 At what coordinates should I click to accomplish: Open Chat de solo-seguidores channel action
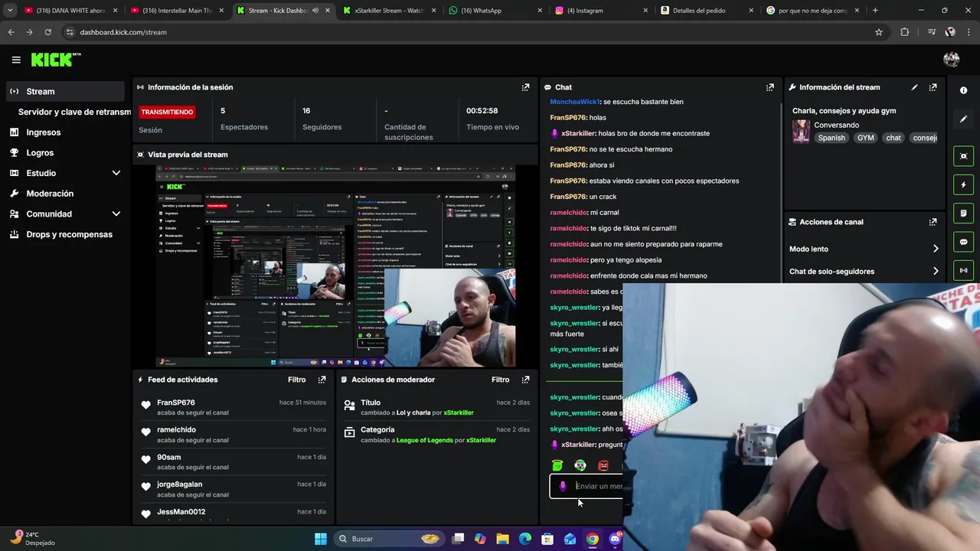(864, 271)
